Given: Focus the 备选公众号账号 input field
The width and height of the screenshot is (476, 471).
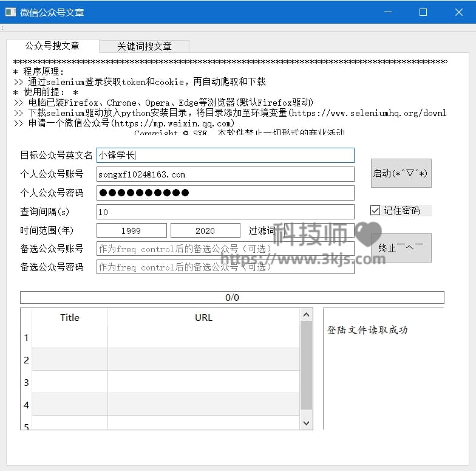Looking at the screenshot, I should coord(225,249).
